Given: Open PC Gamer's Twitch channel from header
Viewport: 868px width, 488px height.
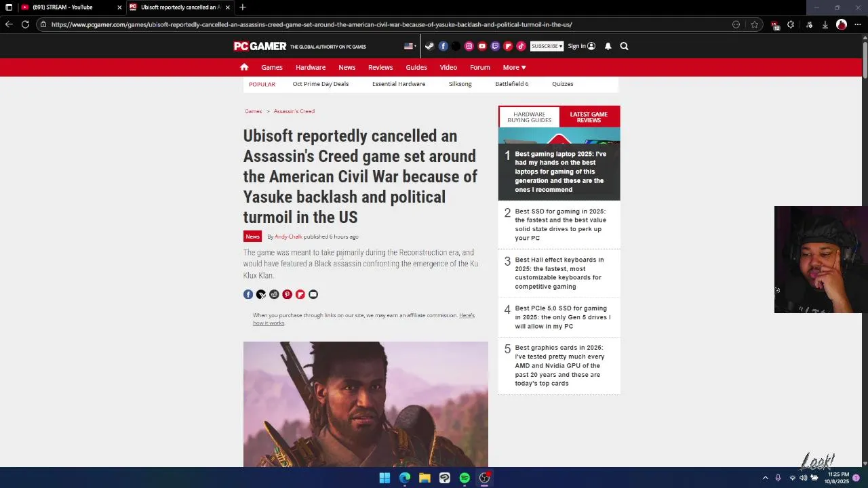Looking at the screenshot, I should [x=495, y=46].
